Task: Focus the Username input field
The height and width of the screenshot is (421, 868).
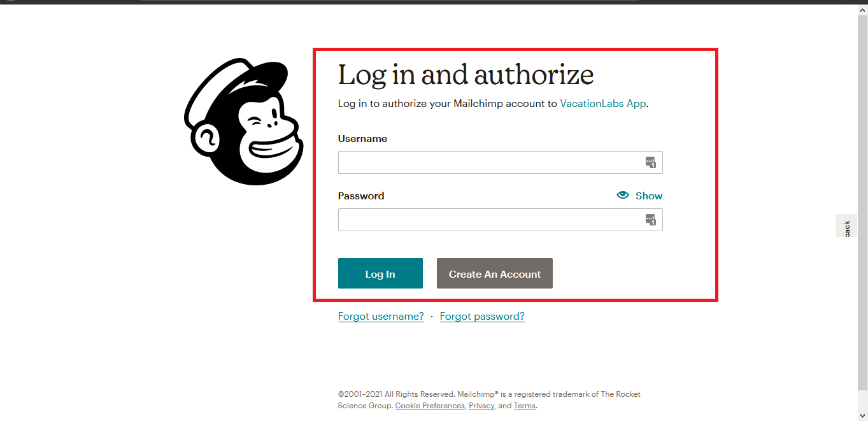Action: click(x=500, y=162)
